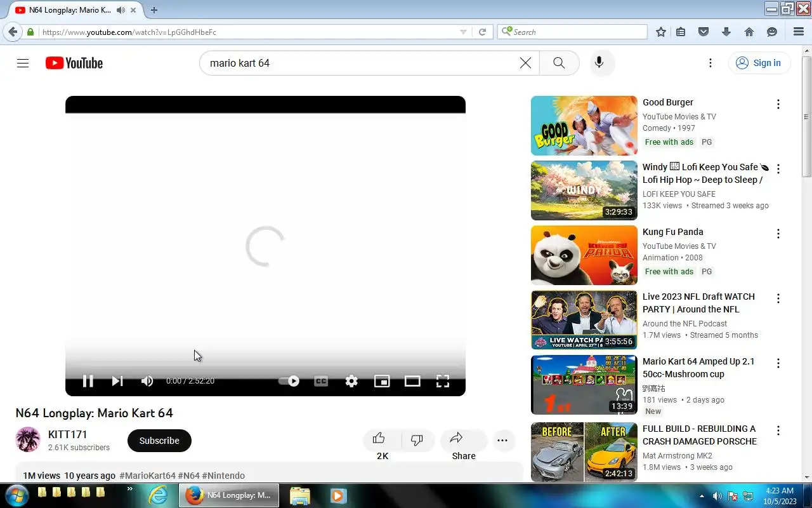Open Firefox chat/Hello icon
Viewport: 812px width, 508px height.
pyautogui.click(x=772, y=32)
